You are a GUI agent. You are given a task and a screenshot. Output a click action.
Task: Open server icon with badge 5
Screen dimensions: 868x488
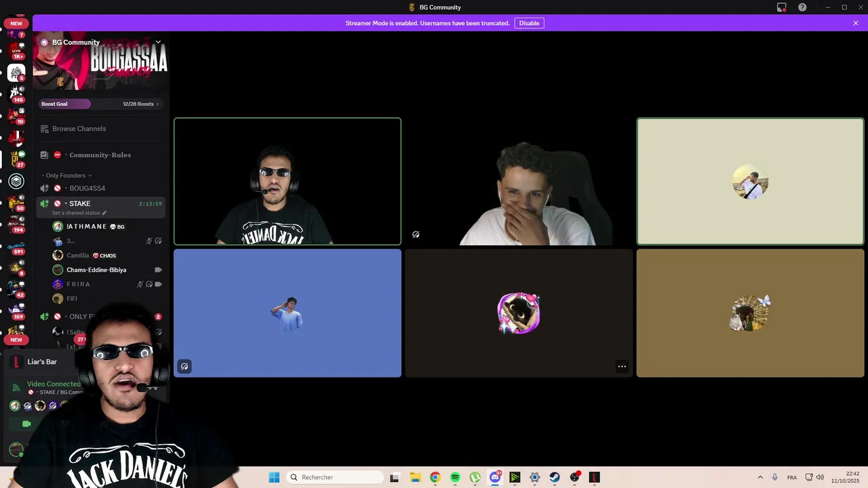[x=16, y=73]
